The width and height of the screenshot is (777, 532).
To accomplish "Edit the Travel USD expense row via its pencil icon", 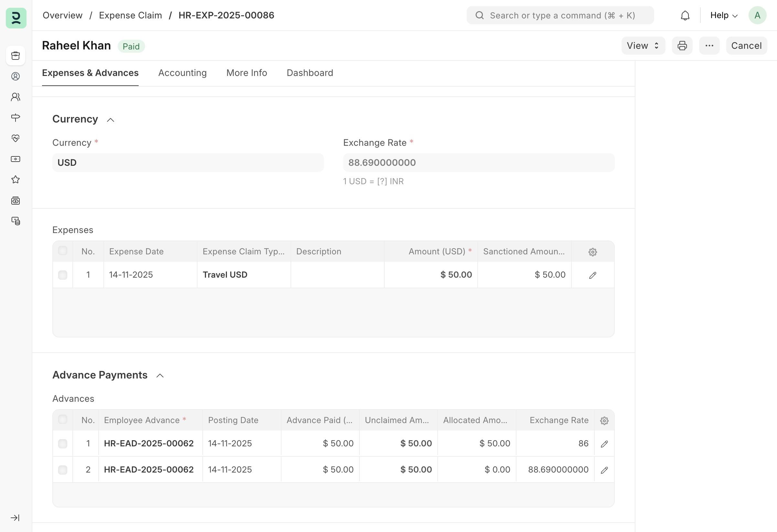I will tap(592, 275).
